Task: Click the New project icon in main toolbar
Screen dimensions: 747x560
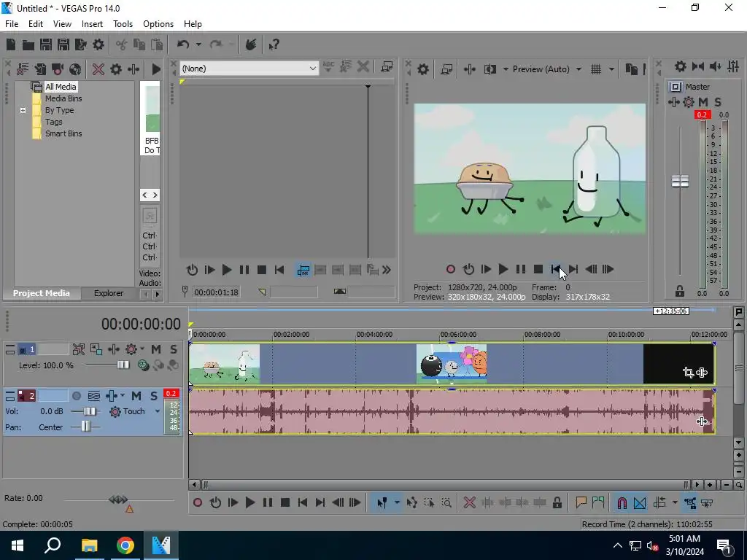Action: [x=10, y=44]
